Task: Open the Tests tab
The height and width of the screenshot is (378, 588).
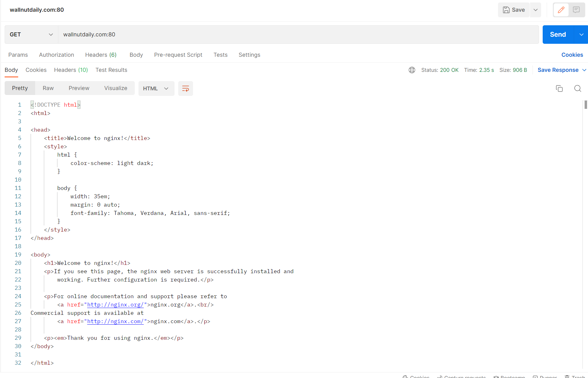Action: (x=220, y=55)
